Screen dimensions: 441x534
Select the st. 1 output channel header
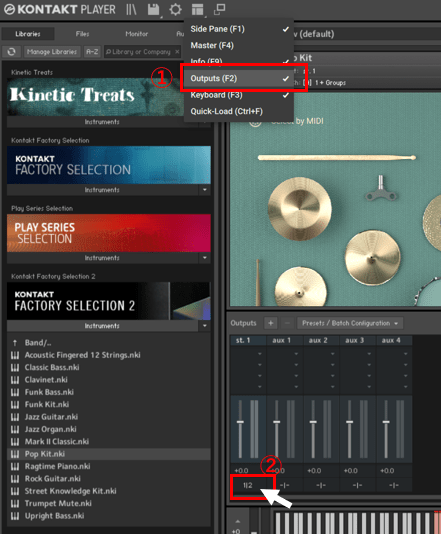(248, 340)
